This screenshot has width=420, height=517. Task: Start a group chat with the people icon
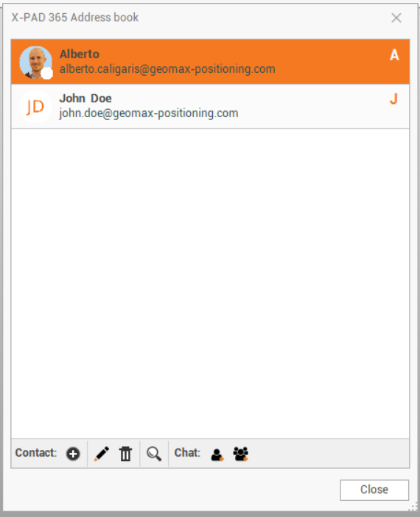click(x=241, y=454)
